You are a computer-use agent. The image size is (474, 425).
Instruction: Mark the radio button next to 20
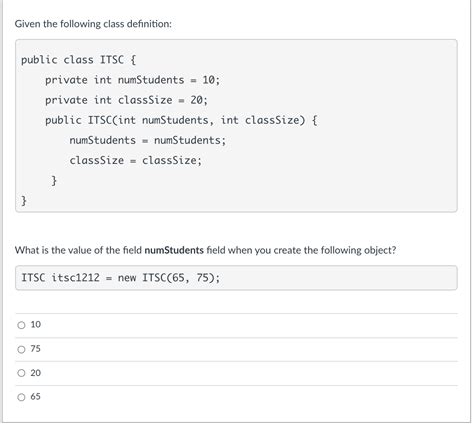point(21,373)
